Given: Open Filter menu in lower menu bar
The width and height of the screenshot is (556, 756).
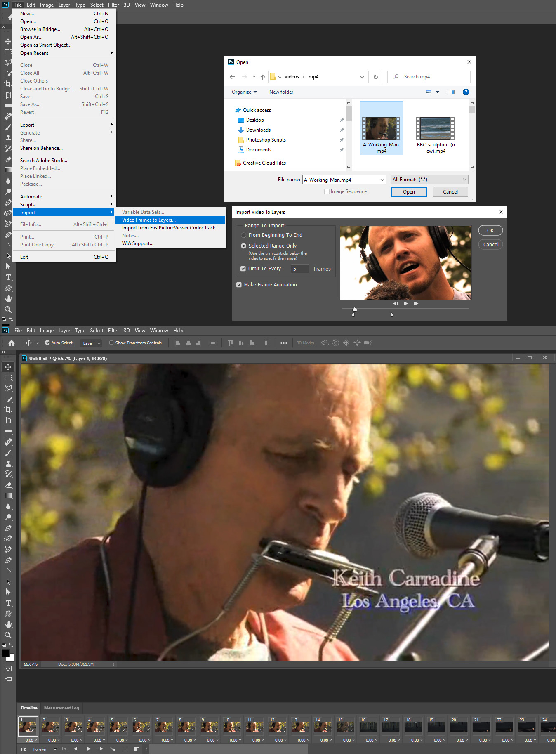Looking at the screenshot, I should [x=113, y=331].
